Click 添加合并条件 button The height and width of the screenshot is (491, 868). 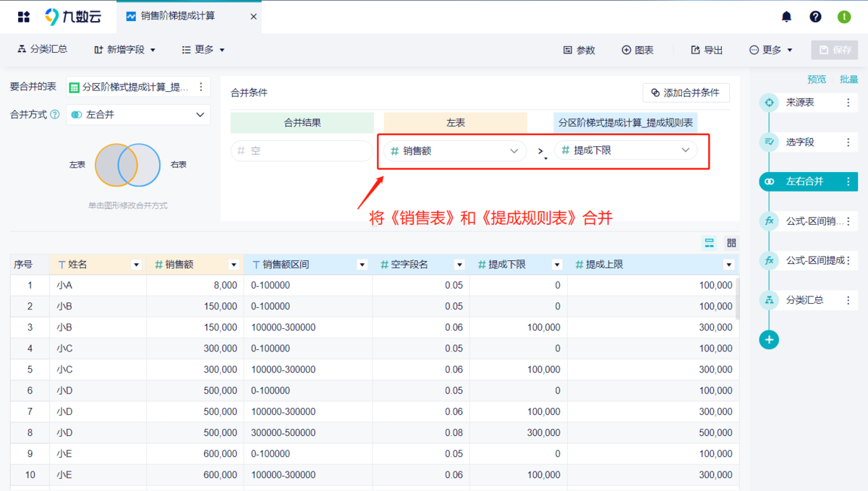[x=686, y=93]
